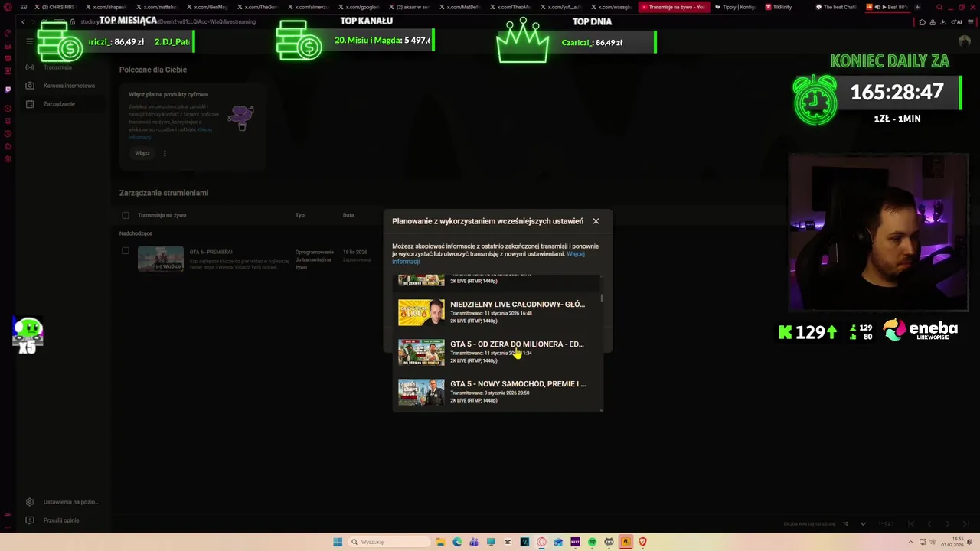The width and height of the screenshot is (980, 551).
Task: Open the Windows Start menu
Action: click(x=338, y=542)
